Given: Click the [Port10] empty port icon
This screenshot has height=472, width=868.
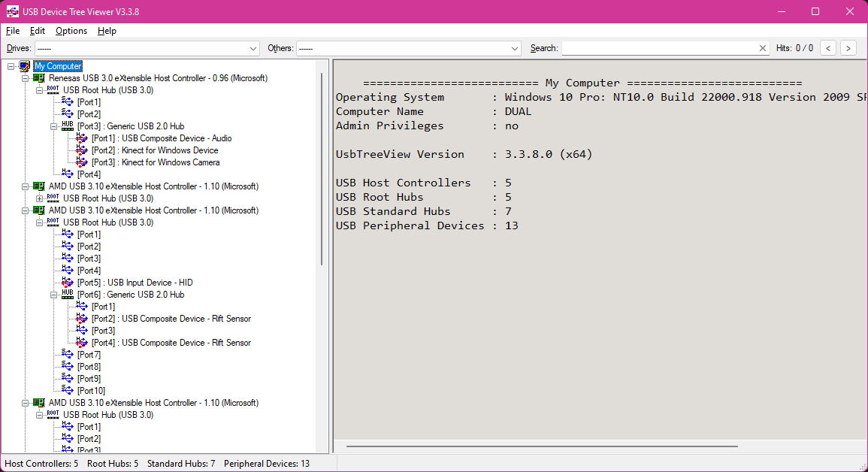Looking at the screenshot, I should coord(67,390).
